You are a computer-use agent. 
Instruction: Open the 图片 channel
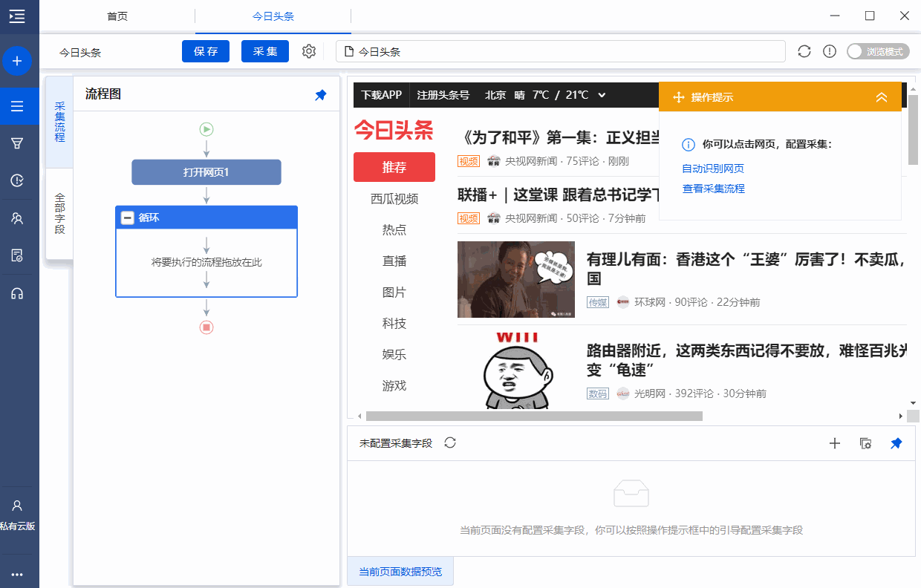click(394, 293)
